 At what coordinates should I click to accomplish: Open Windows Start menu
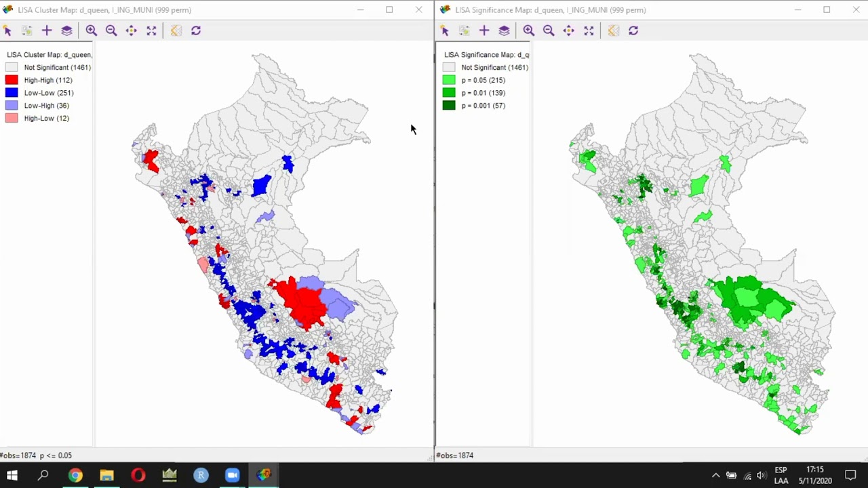point(12,475)
